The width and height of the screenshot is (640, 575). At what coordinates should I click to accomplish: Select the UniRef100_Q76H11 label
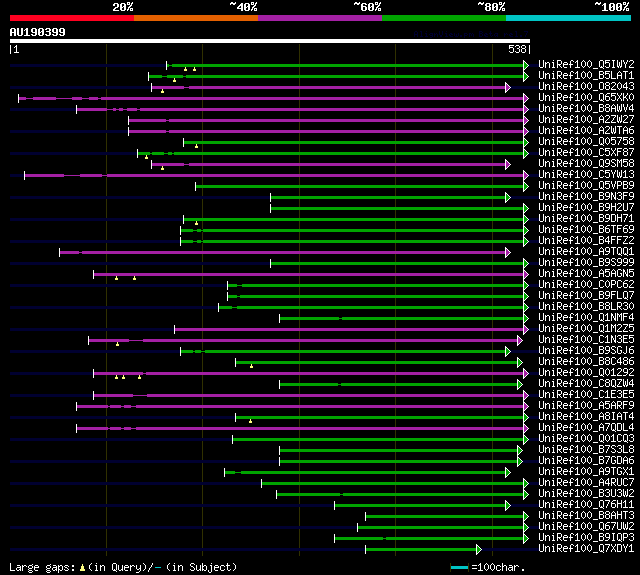click(586, 505)
